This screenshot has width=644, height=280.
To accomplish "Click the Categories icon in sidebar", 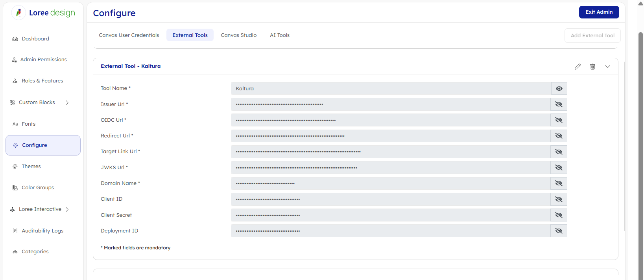I will 15,252.
